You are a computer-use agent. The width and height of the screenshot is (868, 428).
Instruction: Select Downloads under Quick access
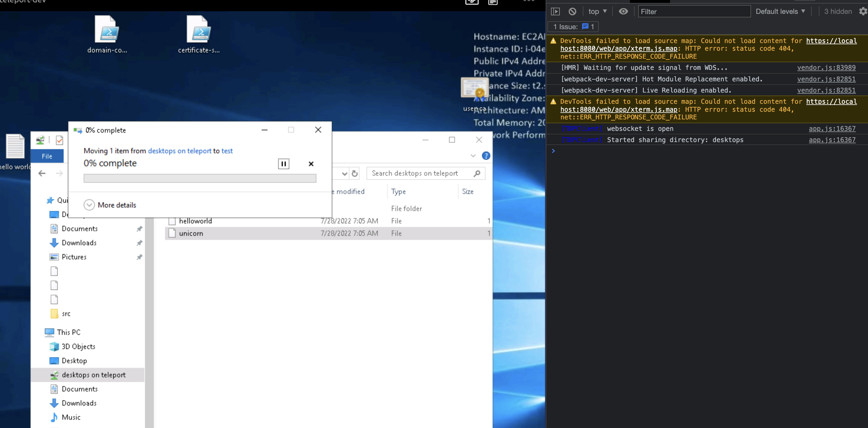(x=79, y=243)
